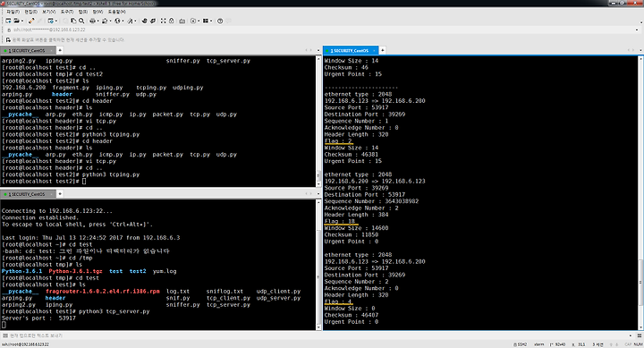644x348 pixels.
Task: Click the color scheme toolbar icon
Action: (x=105, y=21)
